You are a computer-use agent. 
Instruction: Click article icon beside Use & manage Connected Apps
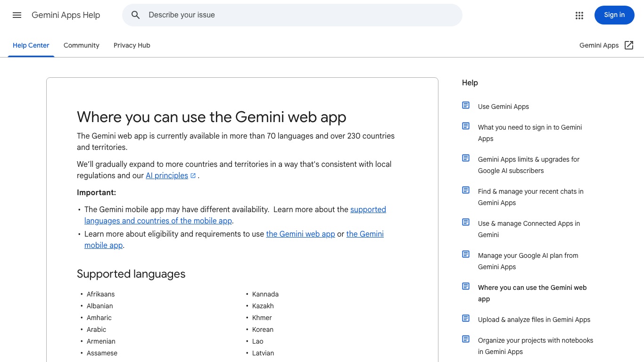pos(466,222)
